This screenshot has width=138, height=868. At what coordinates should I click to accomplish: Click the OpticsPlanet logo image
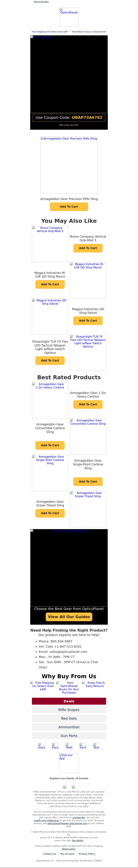pos(69,17)
